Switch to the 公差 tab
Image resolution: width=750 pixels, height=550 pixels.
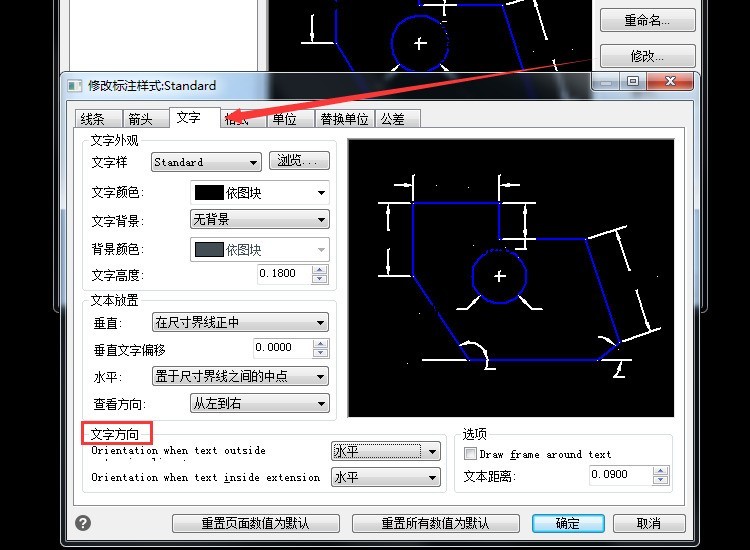[398, 119]
